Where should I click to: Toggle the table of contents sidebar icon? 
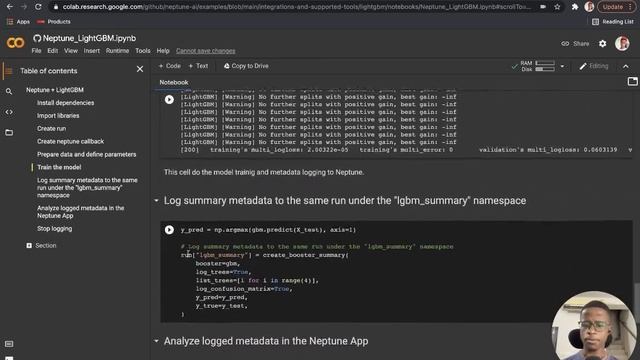pos(9,71)
